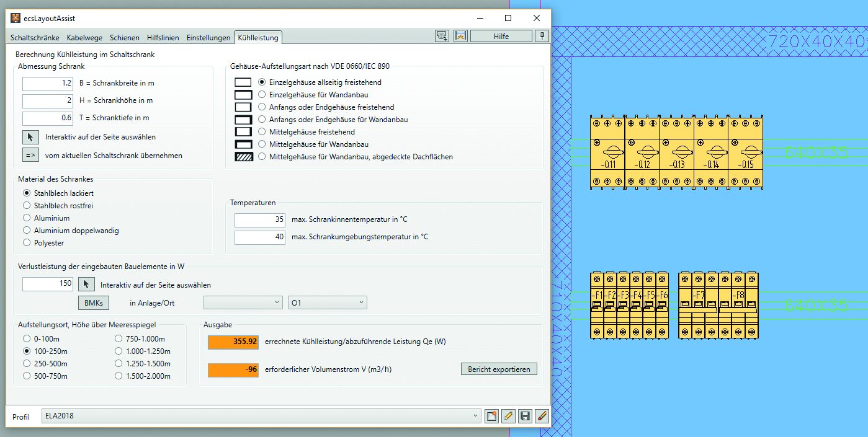Click the cursor icon next to the Verlustleistung field
This screenshot has width=868, height=437.
coord(87,285)
